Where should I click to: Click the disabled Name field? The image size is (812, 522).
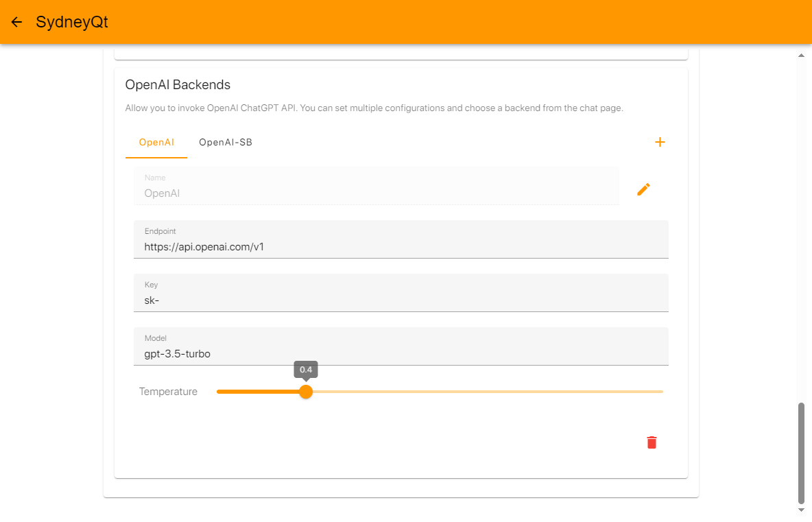[x=376, y=193]
